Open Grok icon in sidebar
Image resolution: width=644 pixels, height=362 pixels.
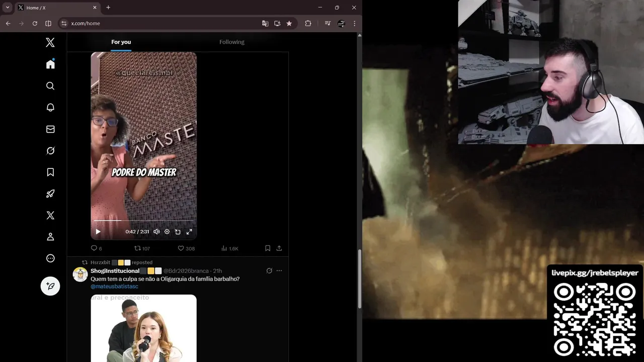[50, 151]
